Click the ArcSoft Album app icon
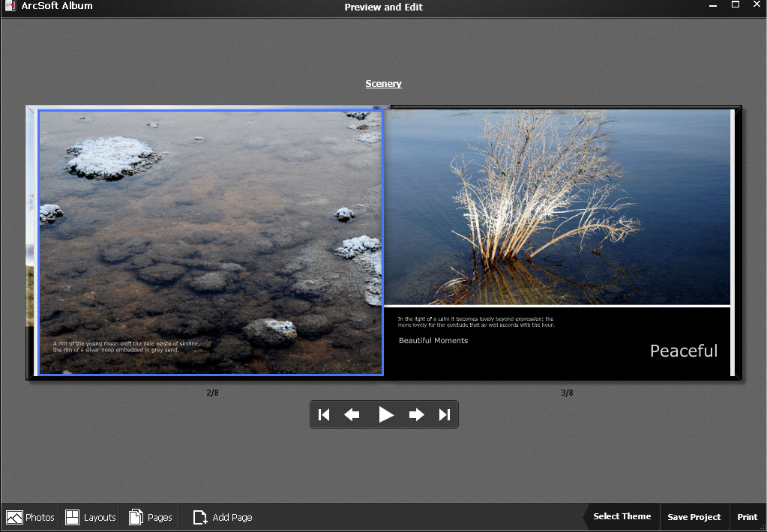Viewport: 767px width, 532px height. 10,6
